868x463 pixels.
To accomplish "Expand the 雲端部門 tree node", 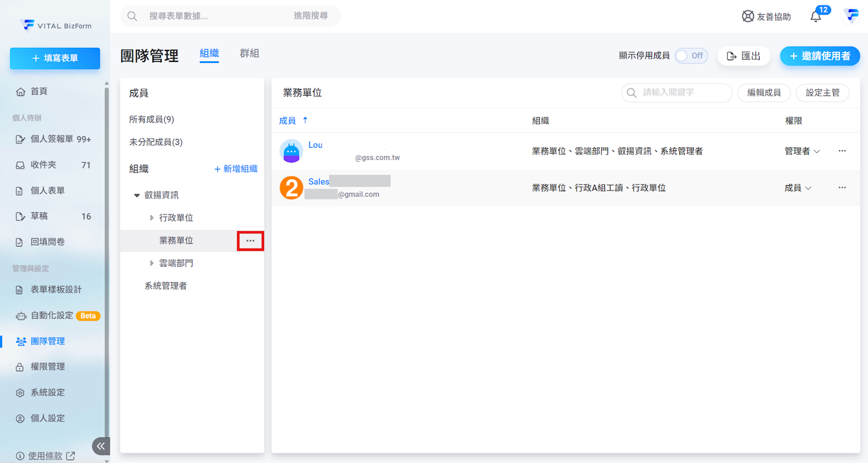I will tap(152, 263).
